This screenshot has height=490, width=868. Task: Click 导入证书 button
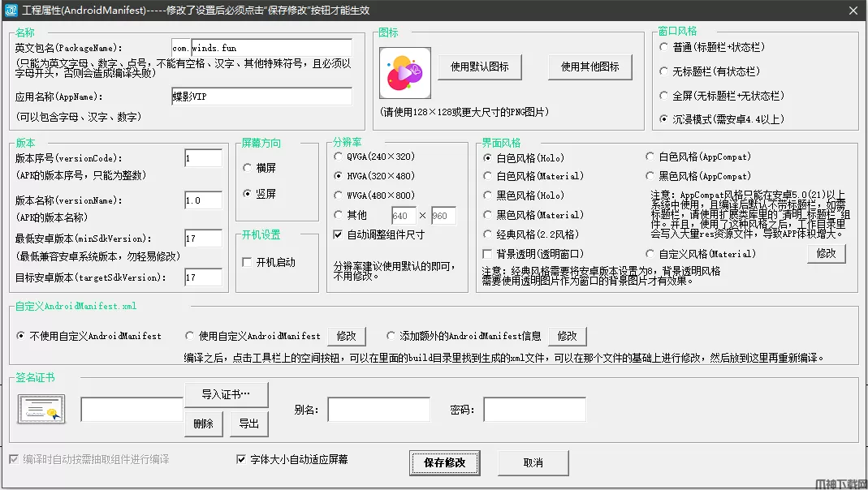(x=226, y=395)
